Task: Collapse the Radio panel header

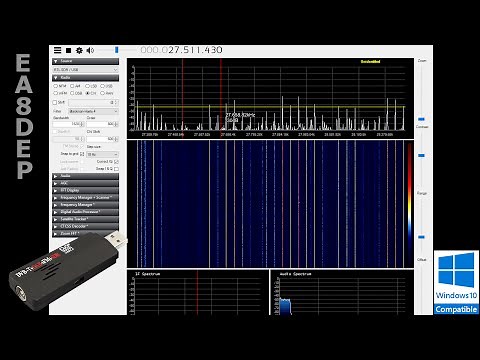Action: click(x=86, y=78)
